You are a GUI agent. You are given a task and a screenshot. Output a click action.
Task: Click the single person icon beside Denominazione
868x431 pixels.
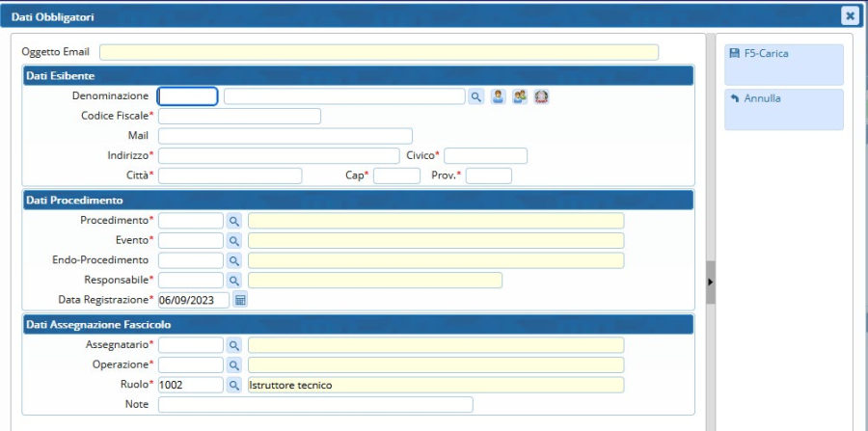point(499,96)
